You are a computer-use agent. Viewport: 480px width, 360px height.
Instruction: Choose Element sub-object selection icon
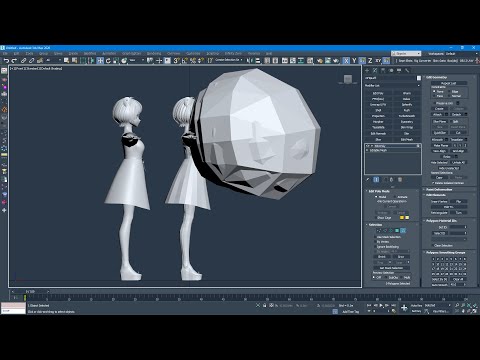point(403,231)
